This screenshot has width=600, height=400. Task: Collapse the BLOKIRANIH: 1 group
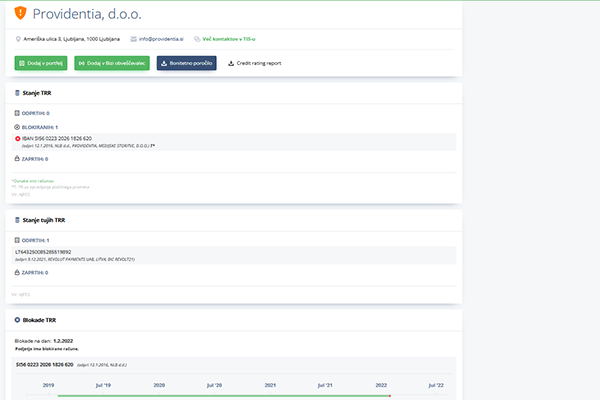(38, 127)
